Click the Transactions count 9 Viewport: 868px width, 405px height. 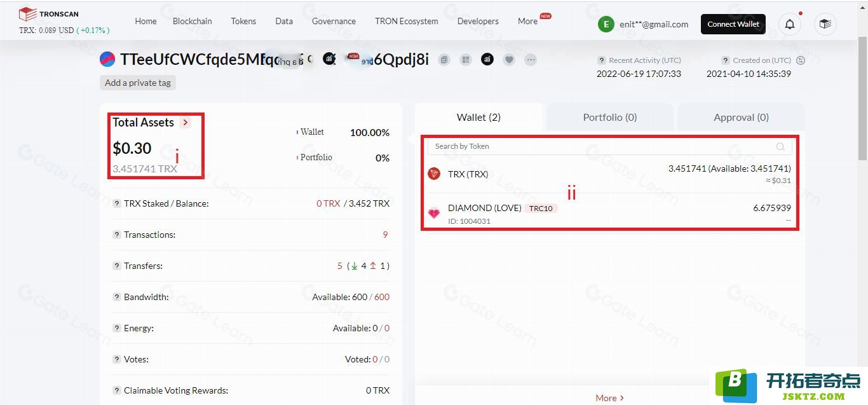pyautogui.click(x=385, y=235)
